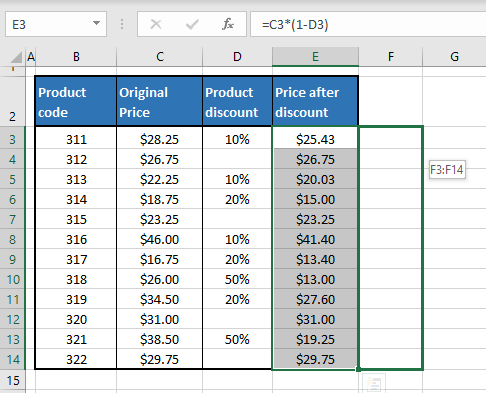Select column A header
Image resolution: width=486 pixels, height=393 pixels.
31,57
